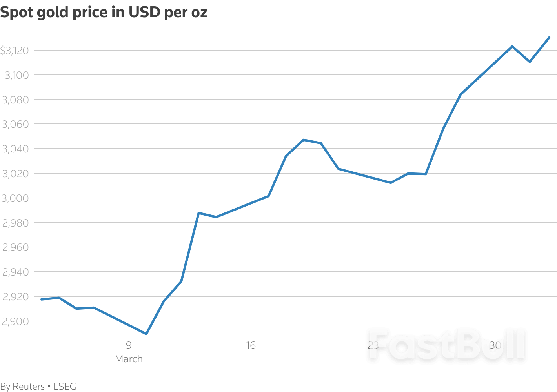Click the 3,020 y-axis label
This screenshot has width=557, height=392.
click(16, 174)
